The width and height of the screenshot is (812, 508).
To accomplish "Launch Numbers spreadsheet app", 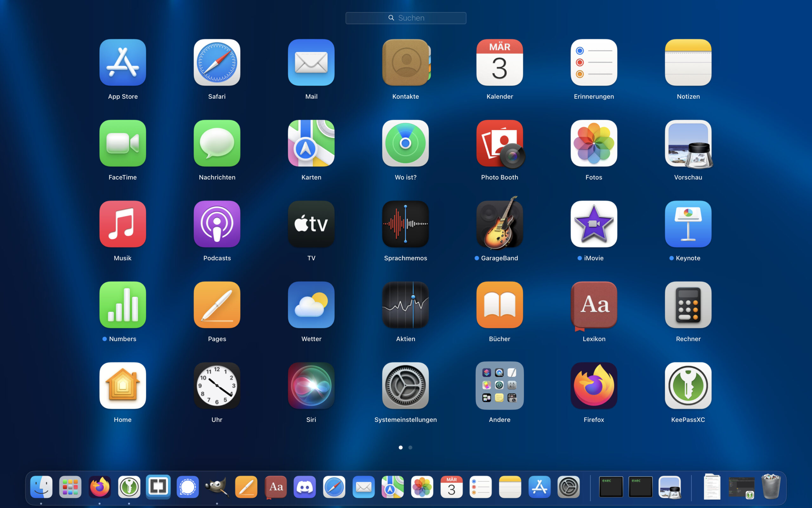I will point(122,305).
